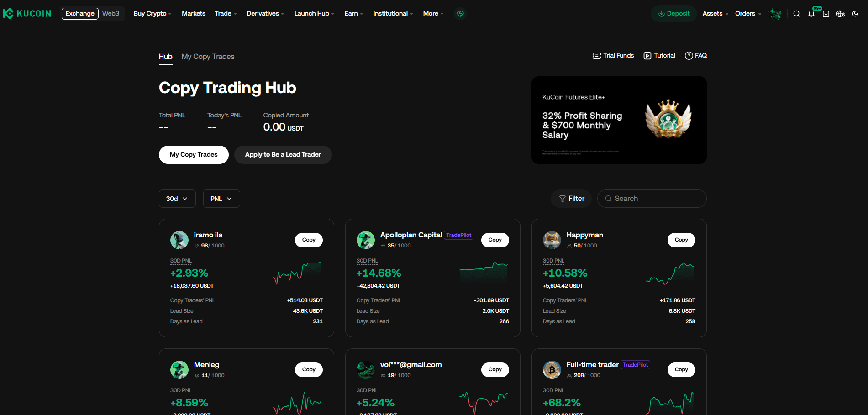868x415 pixels.
Task: Open Menleg trader avatar
Action: [179, 370]
